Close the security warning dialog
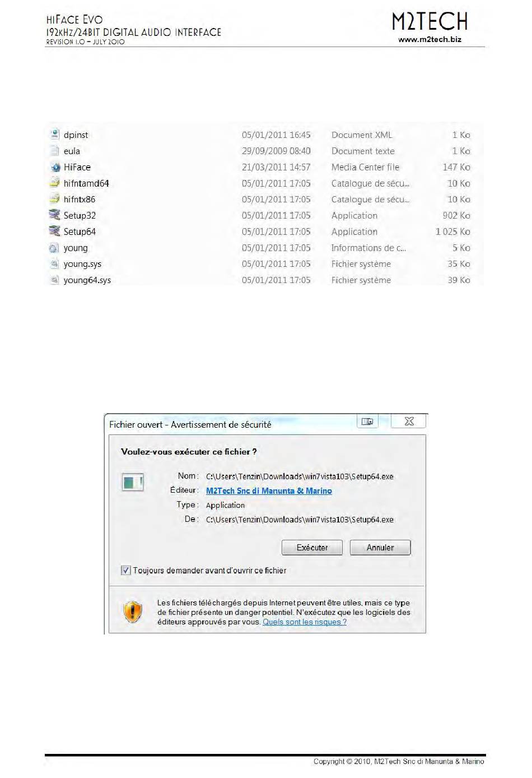This screenshot has width=532, height=778. click(x=409, y=422)
